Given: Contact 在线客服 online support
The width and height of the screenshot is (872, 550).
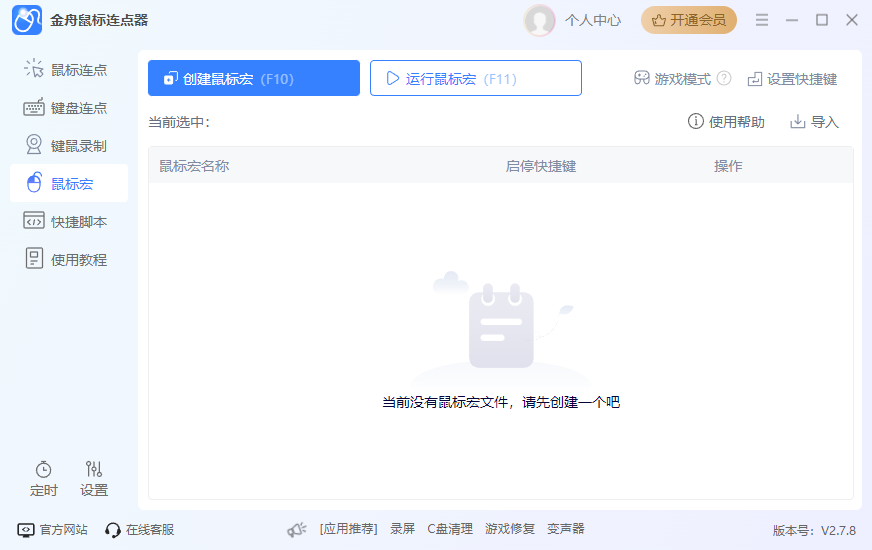Looking at the screenshot, I should (140, 529).
